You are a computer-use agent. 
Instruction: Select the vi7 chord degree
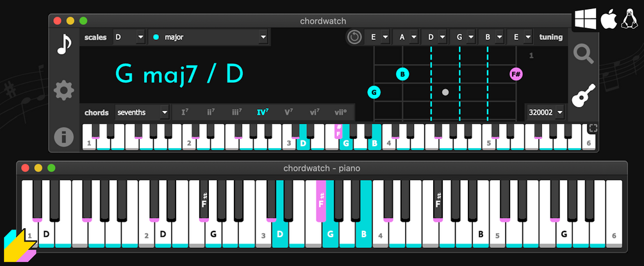(315, 112)
